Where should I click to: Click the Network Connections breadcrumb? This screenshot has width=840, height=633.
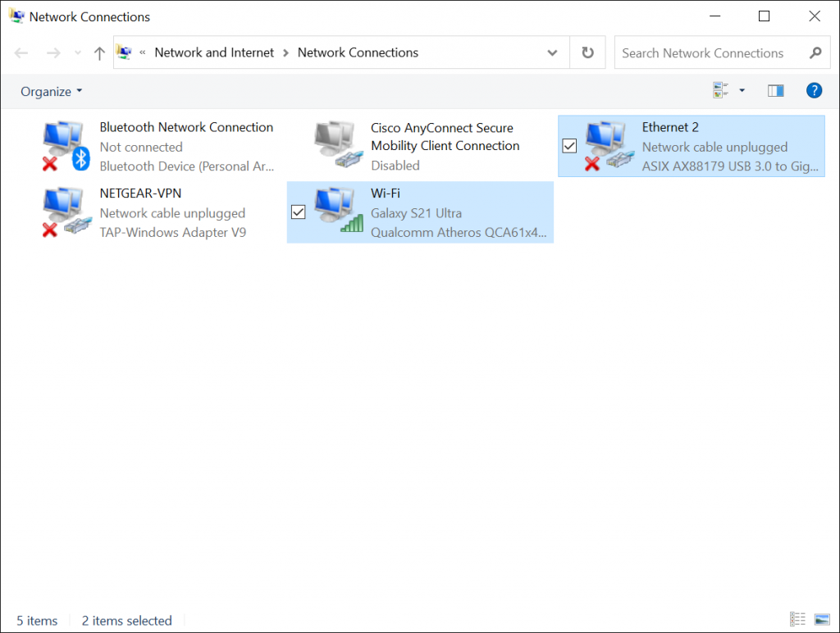358,52
